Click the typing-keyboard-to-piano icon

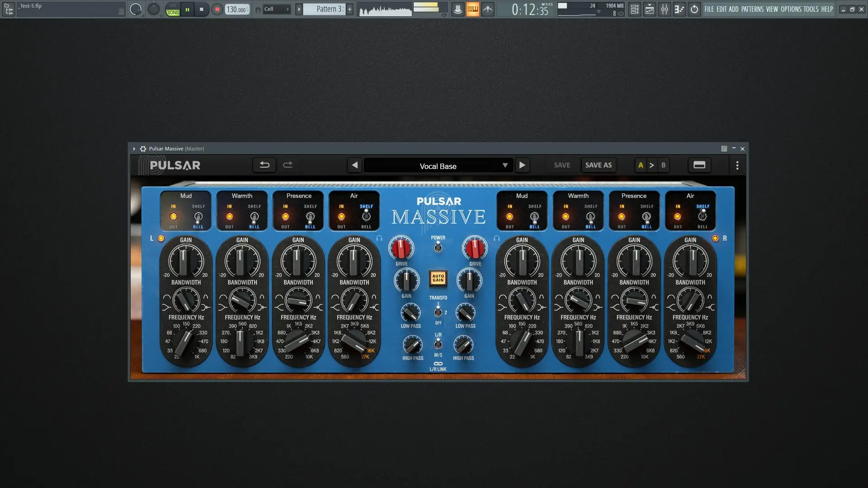pos(473,9)
